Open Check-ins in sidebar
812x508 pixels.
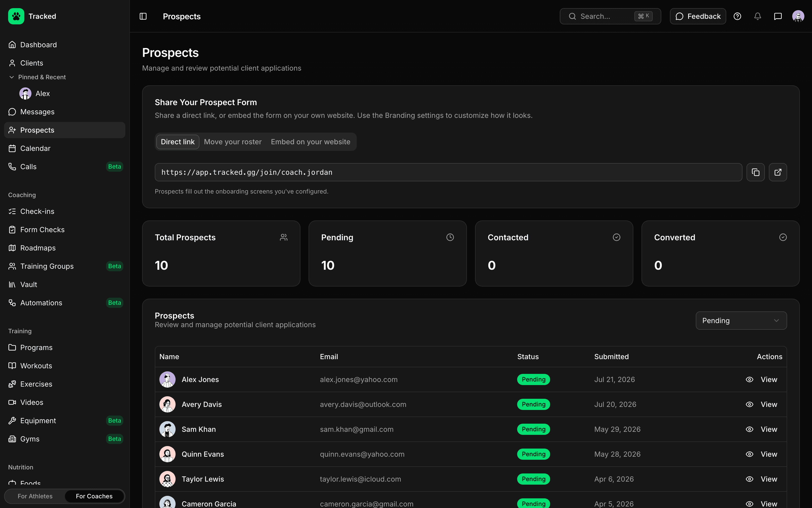(64, 211)
